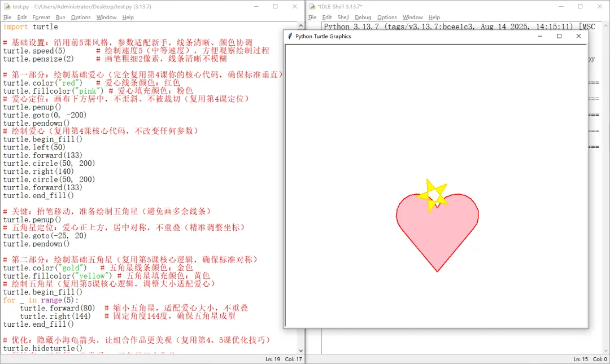Click the turtle.forward(80) line
This screenshot has width=610, height=364.
[x=58, y=308]
